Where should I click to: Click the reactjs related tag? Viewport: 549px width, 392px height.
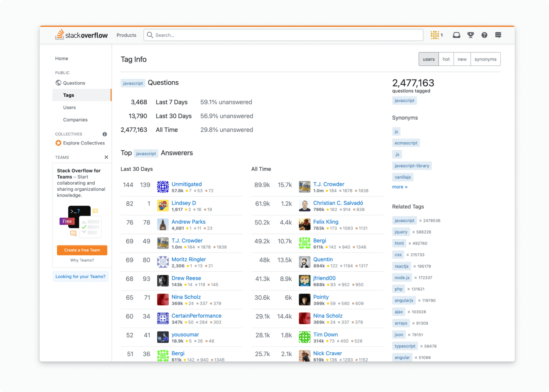coord(401,266)
